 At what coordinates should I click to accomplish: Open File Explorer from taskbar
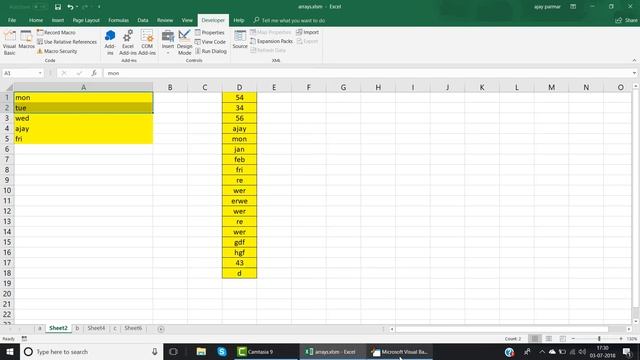pos(201,352)
